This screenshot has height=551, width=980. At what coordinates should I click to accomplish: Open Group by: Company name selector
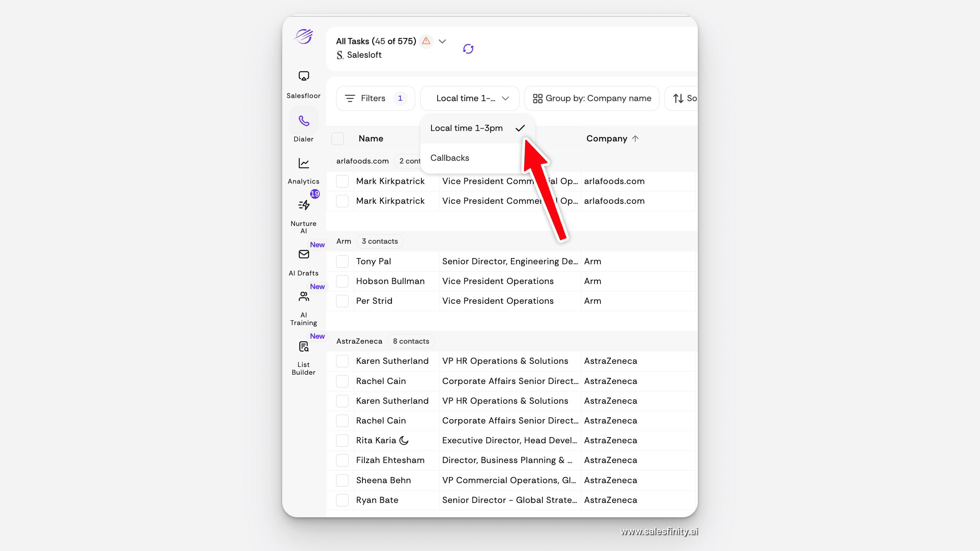coord(592,98)
